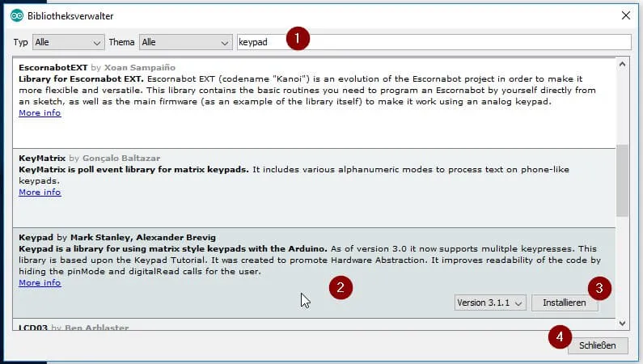Focus the search field containing 'keypad'
This screenshot has height=364, width=643.
tap(433, 42)
